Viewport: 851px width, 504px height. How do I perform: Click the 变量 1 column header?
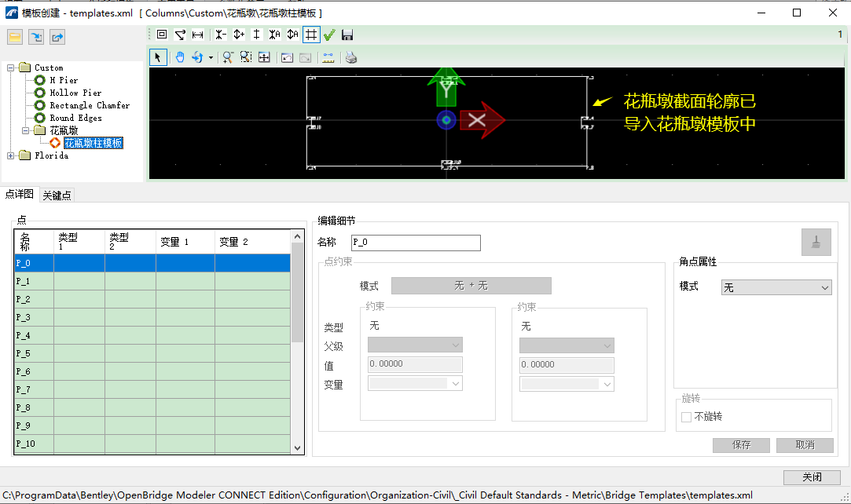click(185, 242)
